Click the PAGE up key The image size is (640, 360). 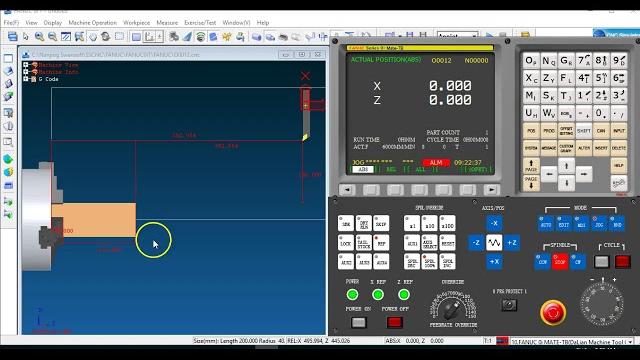click(x=531, y=166)
